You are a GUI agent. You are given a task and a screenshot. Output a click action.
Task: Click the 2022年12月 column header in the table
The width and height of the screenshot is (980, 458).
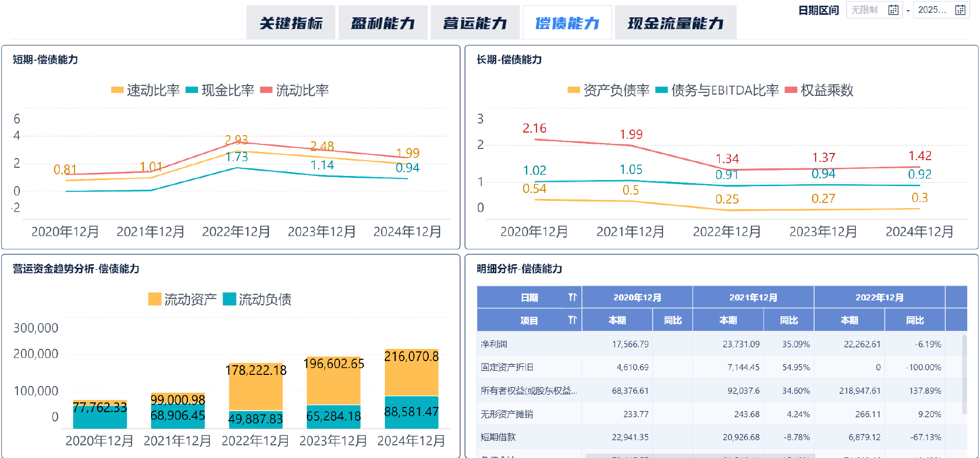(879, 297)
